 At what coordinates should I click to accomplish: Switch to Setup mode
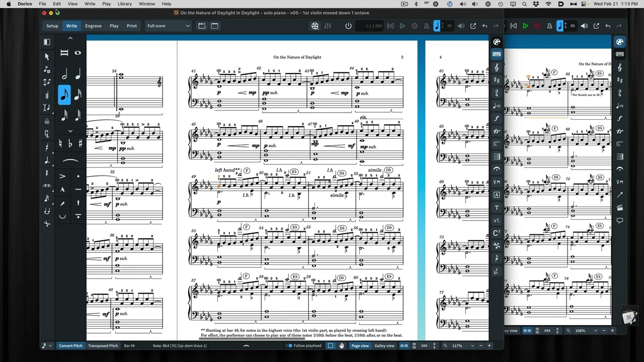pos(52,26)
